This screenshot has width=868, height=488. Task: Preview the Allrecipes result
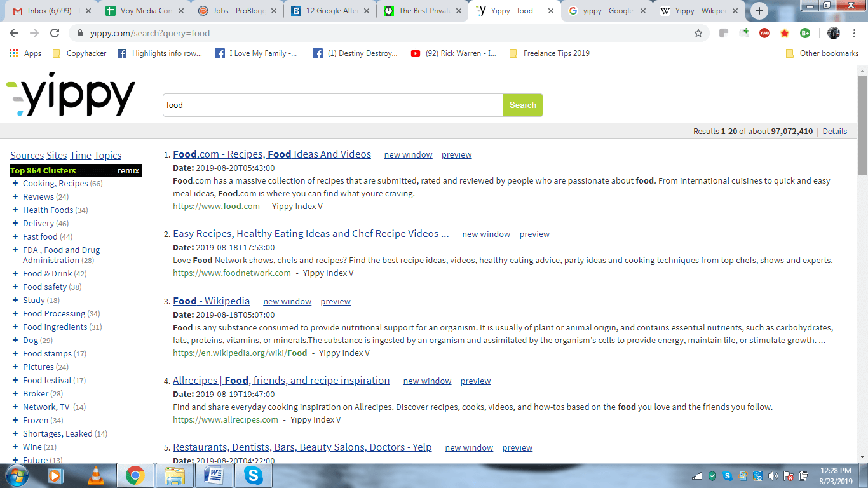[475, 381]
